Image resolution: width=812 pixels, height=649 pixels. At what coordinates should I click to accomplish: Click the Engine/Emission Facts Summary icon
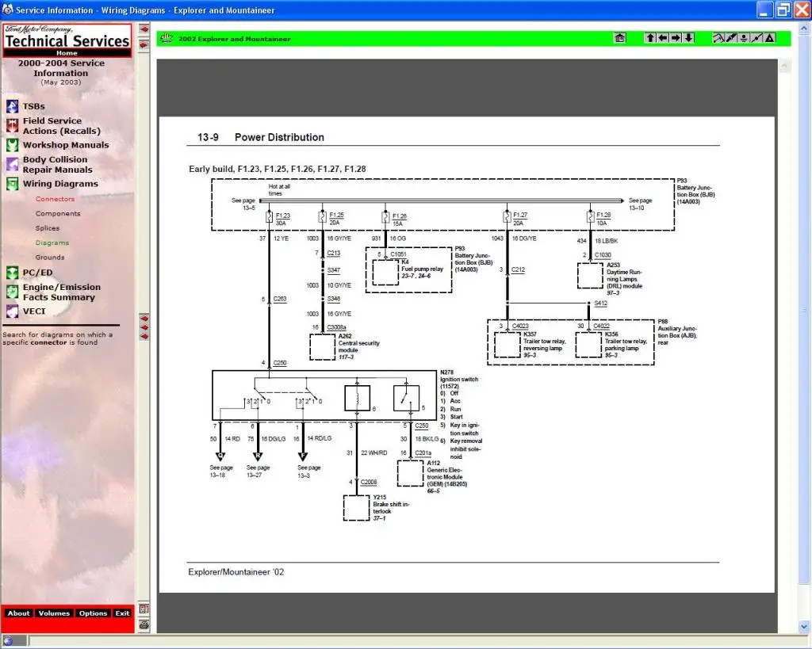pos(13,292)
